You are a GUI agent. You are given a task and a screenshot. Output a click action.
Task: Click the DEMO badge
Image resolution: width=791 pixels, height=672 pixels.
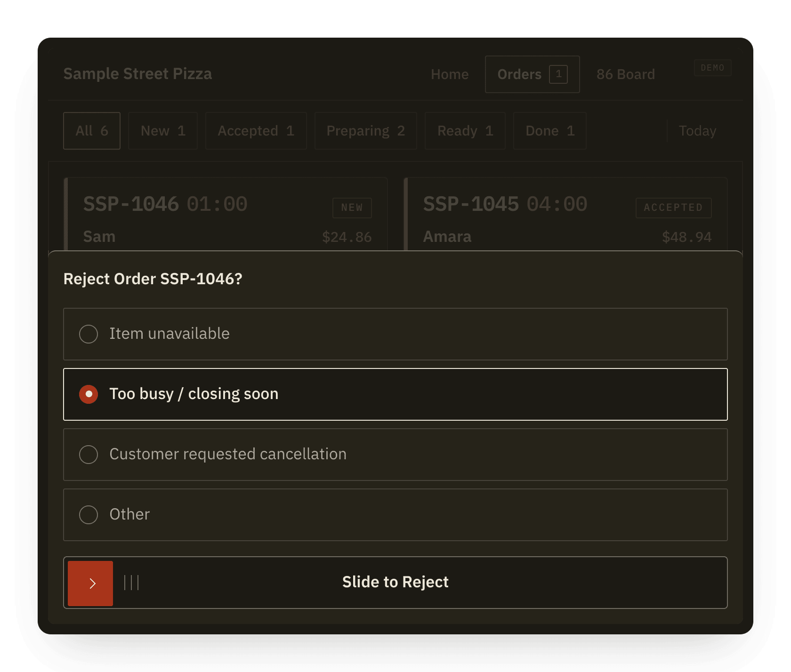[x=712, y=68]
